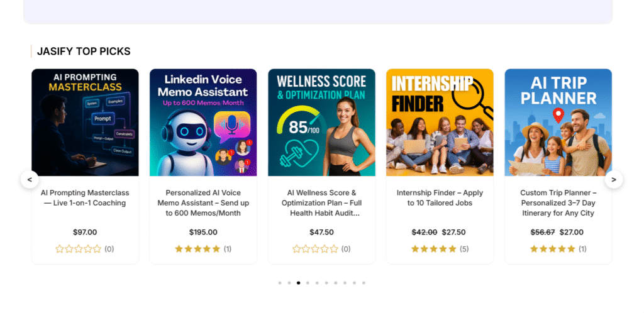This screenshot has width=644, height=313.
Task: Open AI Prompting Masterclass product image
Action: (x=85, y=123)
